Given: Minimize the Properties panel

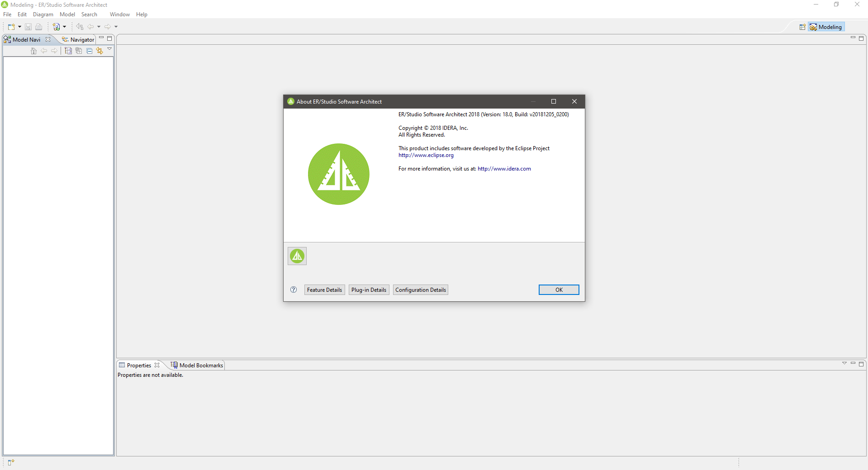Looking at the screenshot, I should click(853, 363).
